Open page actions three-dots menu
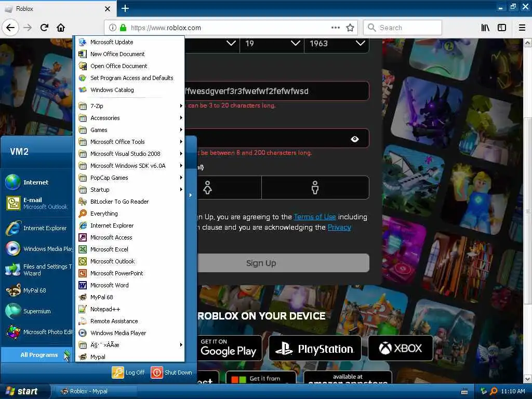532x399 pixels. (x=336, y=28)
